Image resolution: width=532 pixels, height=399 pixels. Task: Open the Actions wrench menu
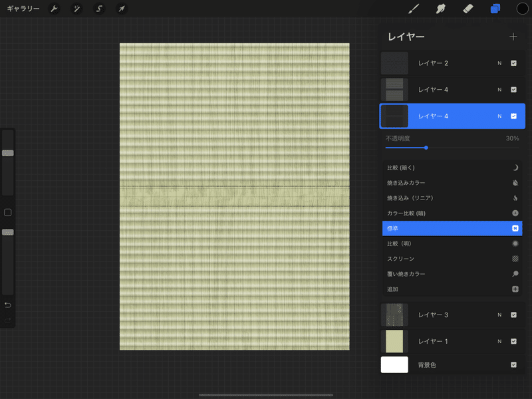[54, 9]
